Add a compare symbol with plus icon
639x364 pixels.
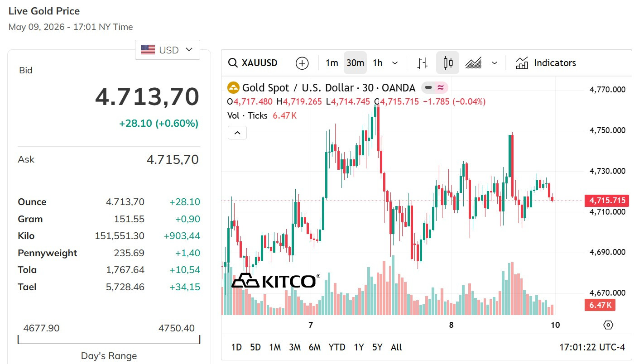pyautogui.click(x=302, y=63)
